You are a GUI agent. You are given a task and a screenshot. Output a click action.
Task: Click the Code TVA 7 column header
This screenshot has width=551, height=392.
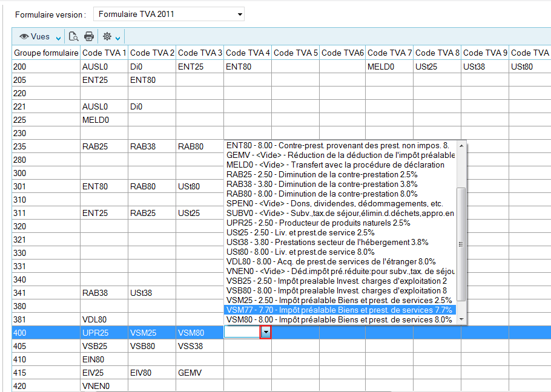389,53
